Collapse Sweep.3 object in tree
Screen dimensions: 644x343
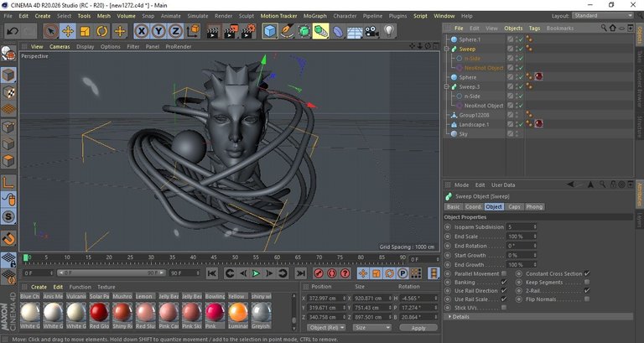coord(446,86)
